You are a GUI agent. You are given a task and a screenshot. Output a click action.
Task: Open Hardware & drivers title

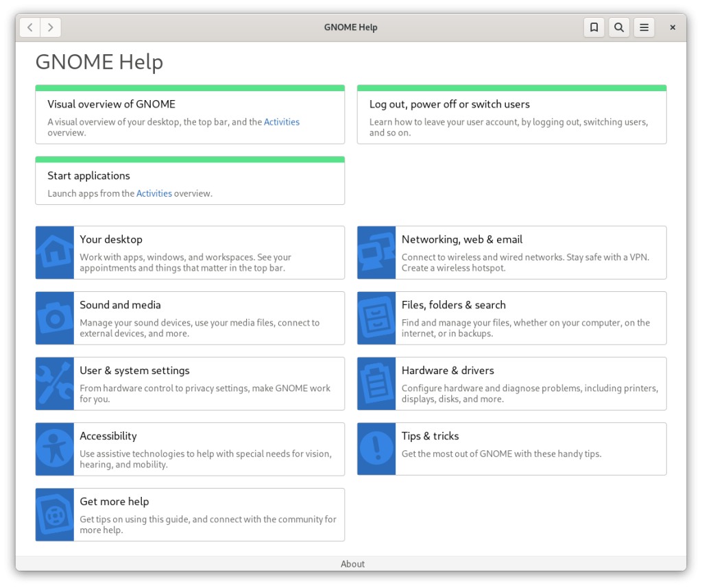[x=448, y=371]
